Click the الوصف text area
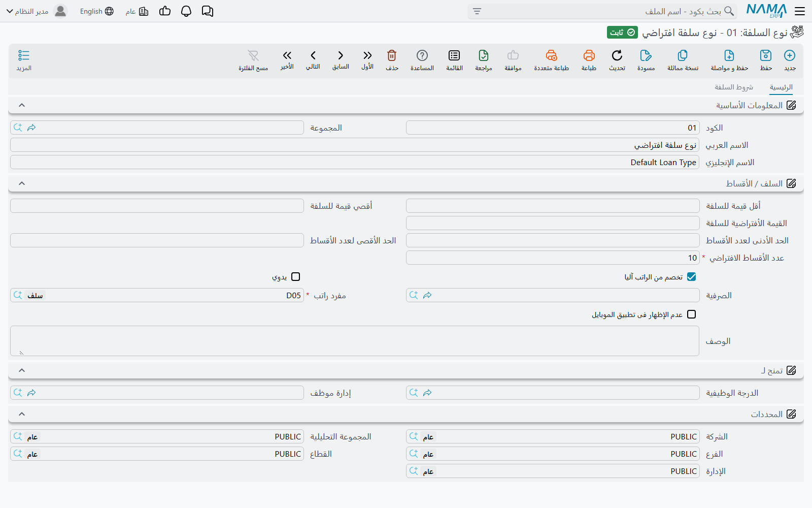This screenshot has width=812, height=508. [355, 341]
